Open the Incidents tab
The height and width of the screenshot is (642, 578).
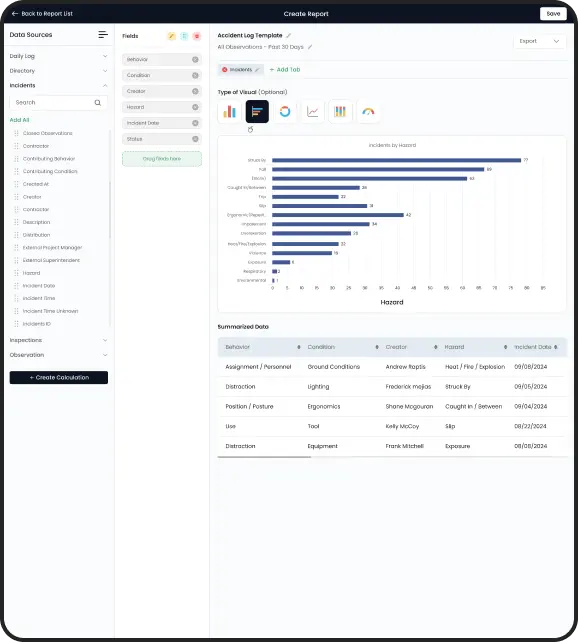tap(241, 70)
